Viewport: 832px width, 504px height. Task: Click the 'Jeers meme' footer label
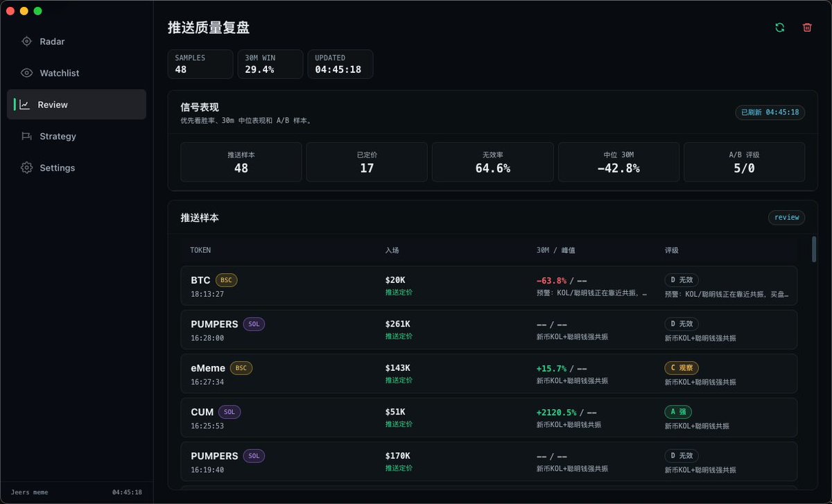click(30, 492)
